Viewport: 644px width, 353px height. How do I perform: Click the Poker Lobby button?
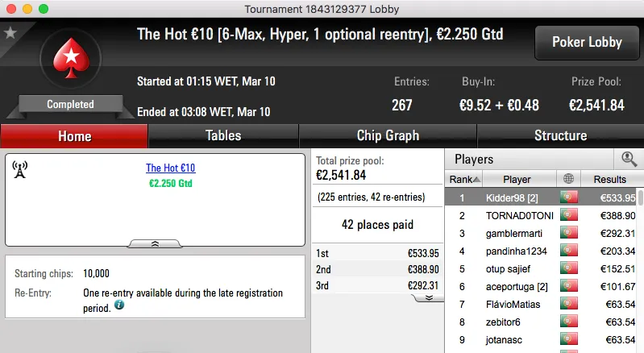[585, 43]
